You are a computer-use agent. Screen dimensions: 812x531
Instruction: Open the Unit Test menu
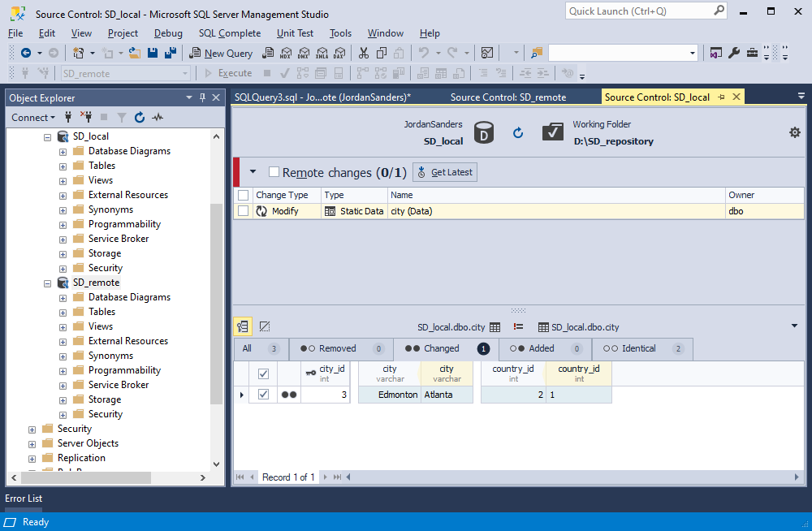tap(295, 33)
